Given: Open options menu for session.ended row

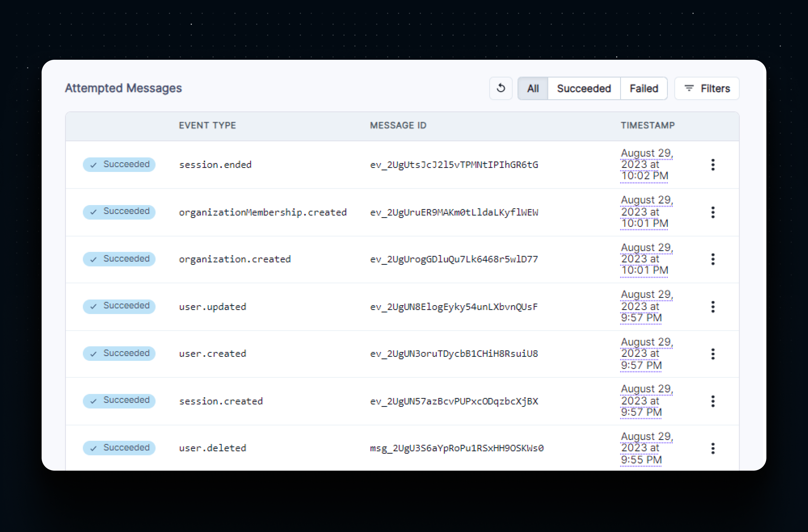Looking at the screenshot, I should (713, 164).
